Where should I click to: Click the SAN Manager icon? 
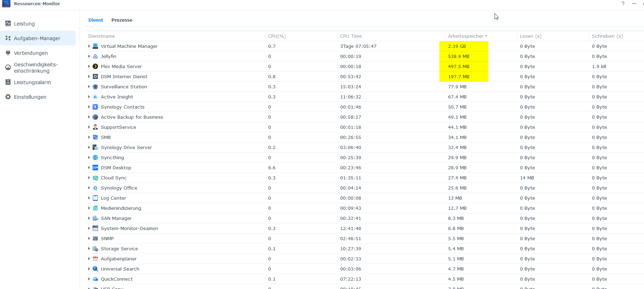(x=95, y=218)
